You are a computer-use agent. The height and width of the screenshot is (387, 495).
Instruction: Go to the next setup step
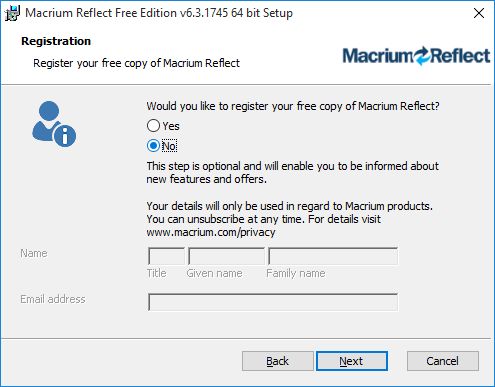352,361
